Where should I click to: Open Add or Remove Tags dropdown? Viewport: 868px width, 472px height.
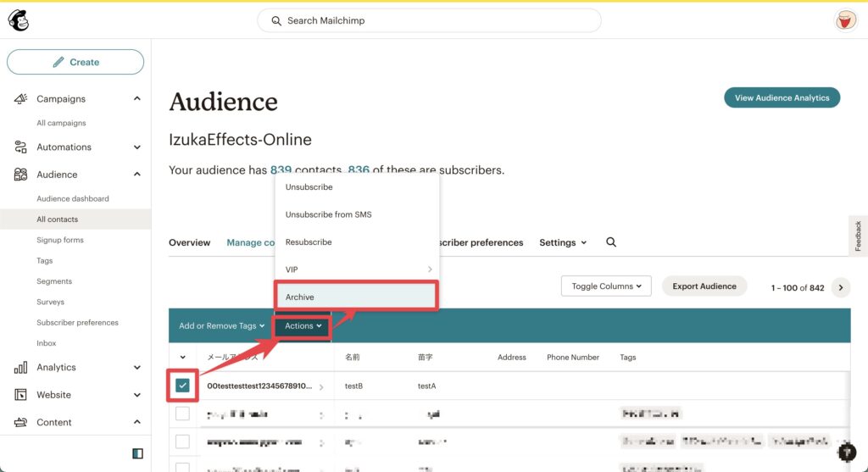(221, 326)
